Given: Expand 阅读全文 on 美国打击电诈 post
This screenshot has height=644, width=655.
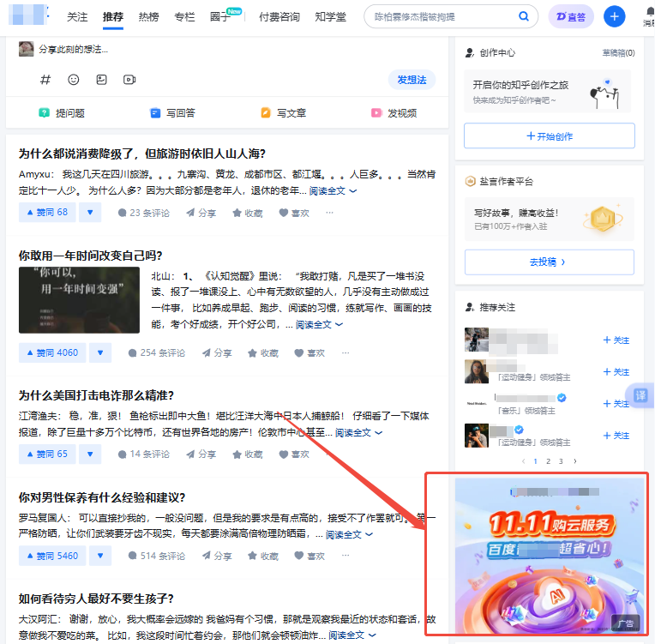Looking at the screenshot, I should [359, 432].
